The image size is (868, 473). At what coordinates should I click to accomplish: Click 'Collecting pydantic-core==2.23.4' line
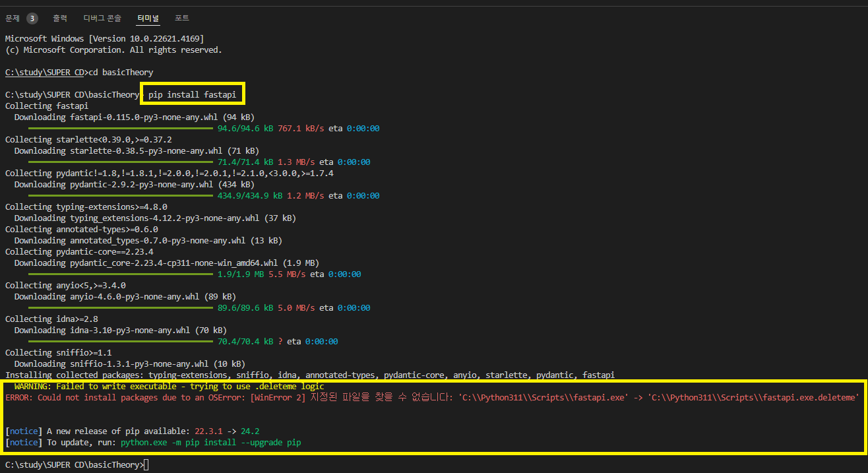tap(79, 251)
